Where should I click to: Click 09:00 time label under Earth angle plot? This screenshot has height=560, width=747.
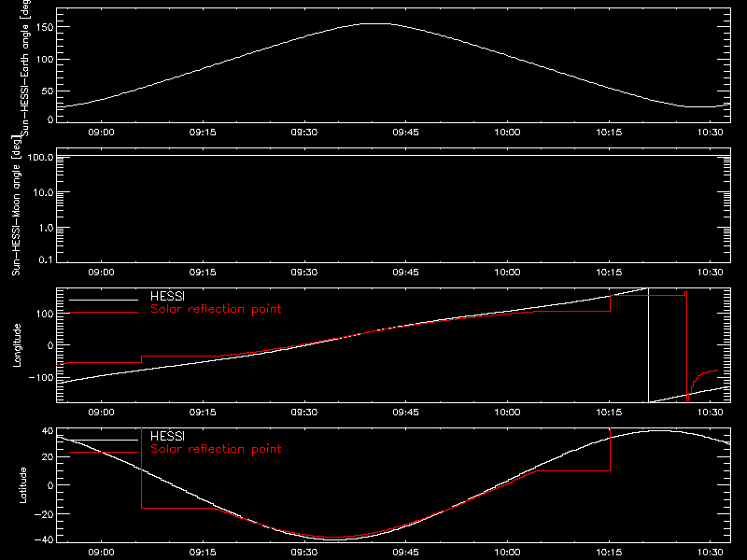[x=101, y=133]
